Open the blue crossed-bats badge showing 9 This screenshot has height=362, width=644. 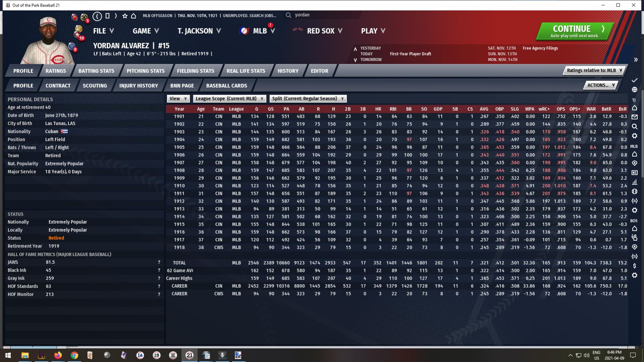(x=72, y=47)
